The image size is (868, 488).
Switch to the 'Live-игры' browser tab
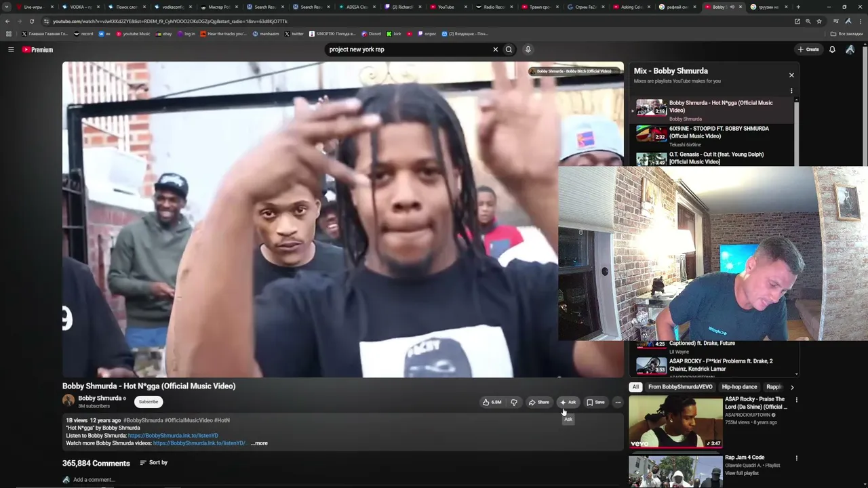tap(34, 7)
